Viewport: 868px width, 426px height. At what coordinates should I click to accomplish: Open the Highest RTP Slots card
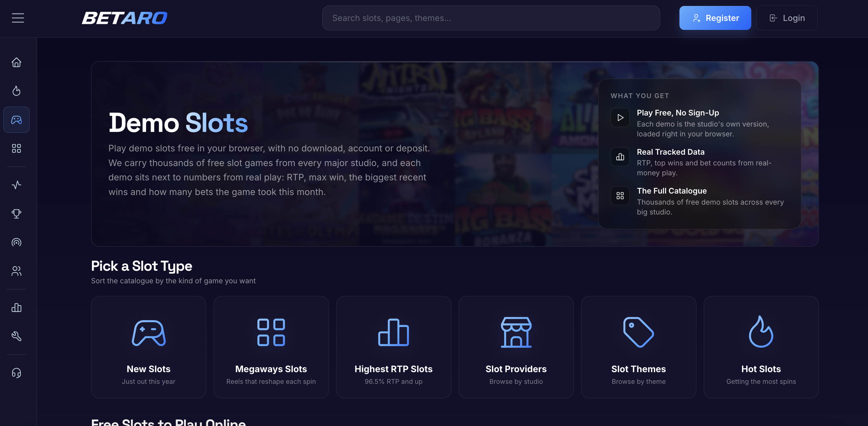coord(394,347)
